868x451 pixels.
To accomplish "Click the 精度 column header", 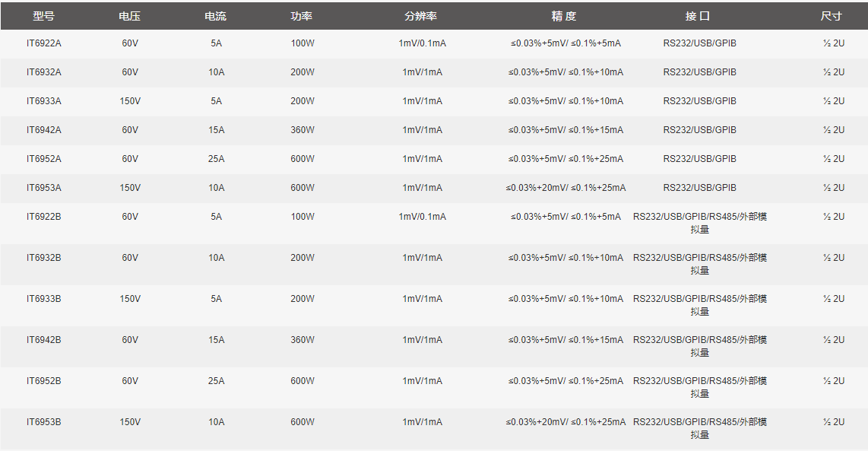I will click(x=564, y=16).
